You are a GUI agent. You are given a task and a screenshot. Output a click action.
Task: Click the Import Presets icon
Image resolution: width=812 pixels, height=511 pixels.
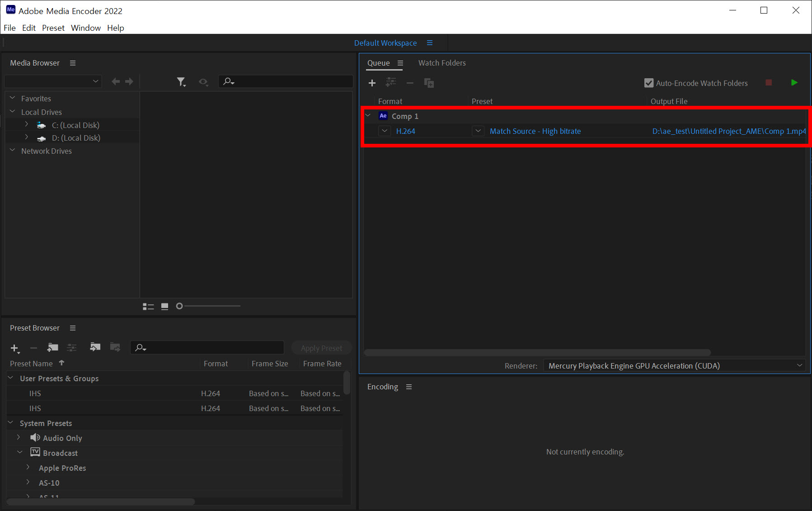[x=95, y=347]
